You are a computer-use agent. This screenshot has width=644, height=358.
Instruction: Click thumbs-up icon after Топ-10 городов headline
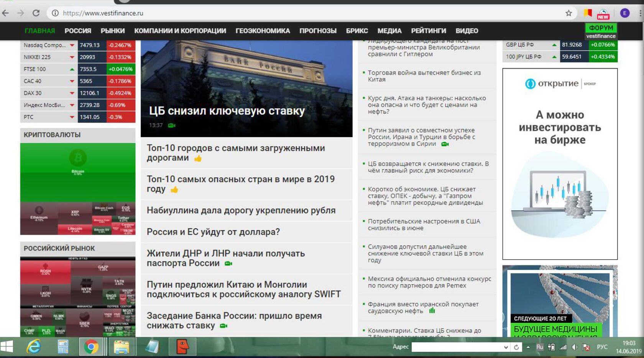pyautogui.click(x=198, y=158)
